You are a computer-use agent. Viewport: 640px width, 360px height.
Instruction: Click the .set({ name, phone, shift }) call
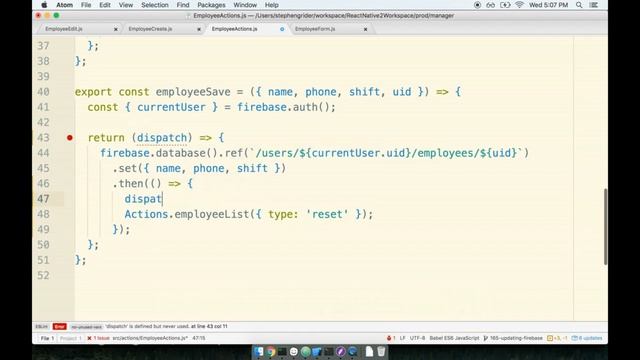tap(199, 168)
